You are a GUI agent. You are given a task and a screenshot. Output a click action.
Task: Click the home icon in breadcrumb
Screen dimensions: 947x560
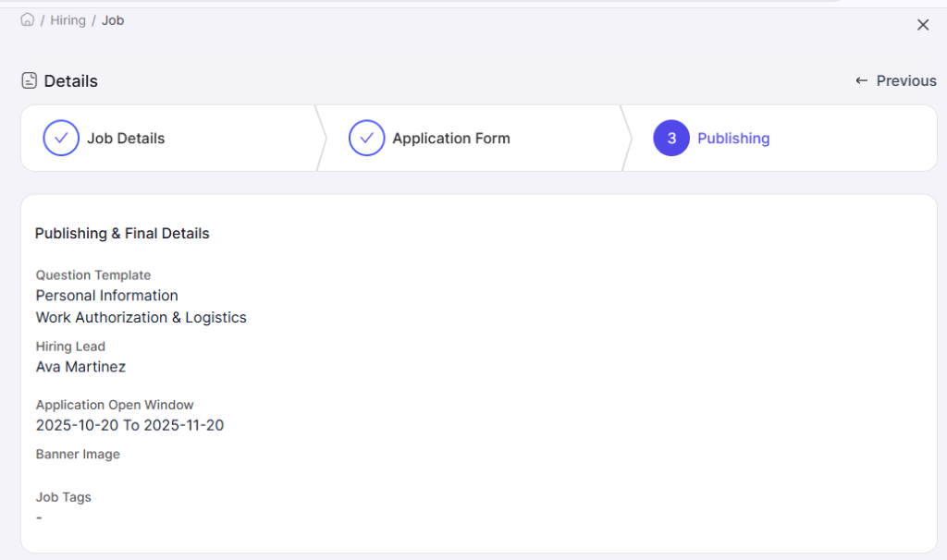[x=28, y=19]
